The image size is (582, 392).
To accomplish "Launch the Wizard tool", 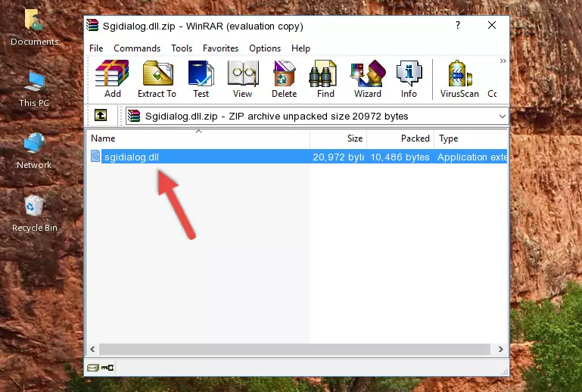I will [368, 79].
